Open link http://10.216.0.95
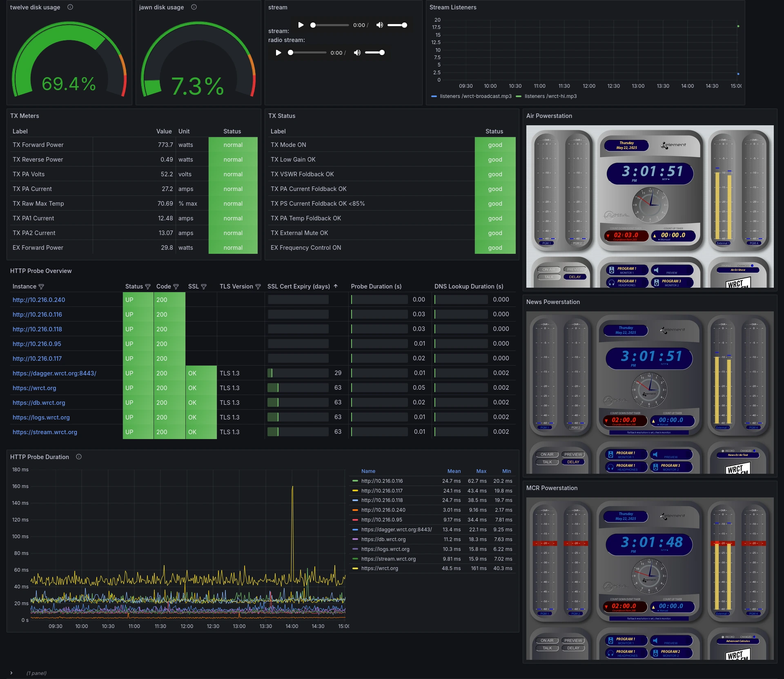The height and width of the screenshot is (679, 784). [x=37, y=344]
